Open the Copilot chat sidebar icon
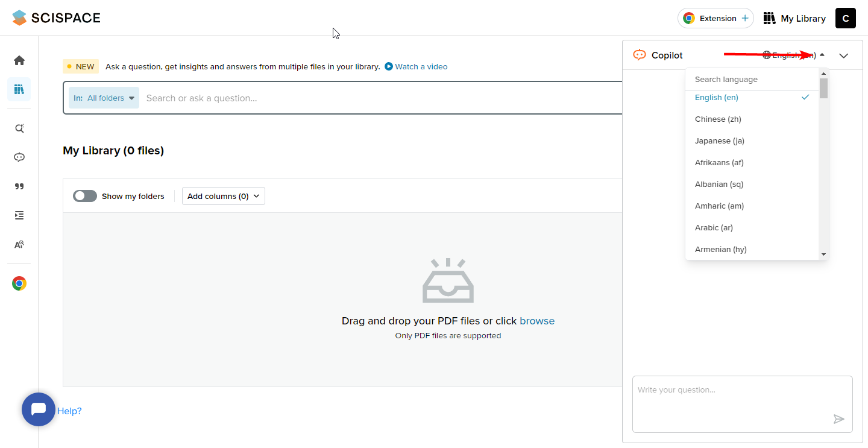Viewport: 868px width, 448px height. (19, 157)
